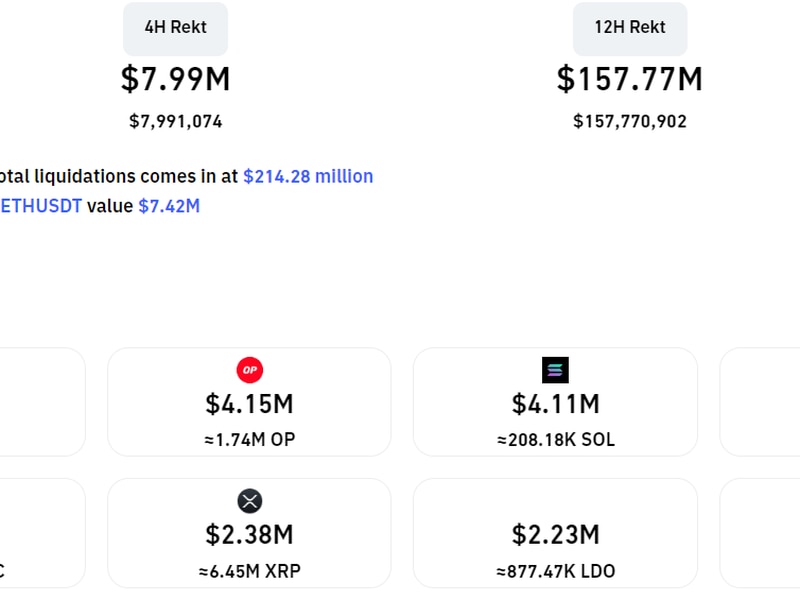Open the $2.23M LDO liquidation card
Screen dimensions: 800x600
(555, 535)
